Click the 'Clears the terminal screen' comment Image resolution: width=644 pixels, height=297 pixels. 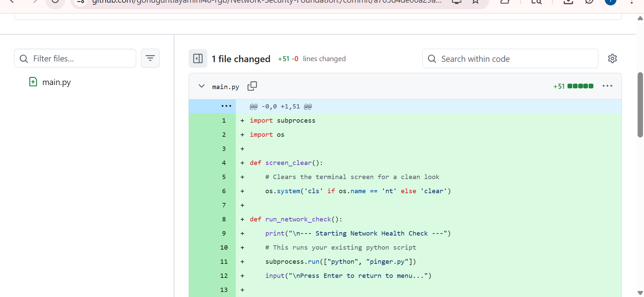click(x=352, y=177)
